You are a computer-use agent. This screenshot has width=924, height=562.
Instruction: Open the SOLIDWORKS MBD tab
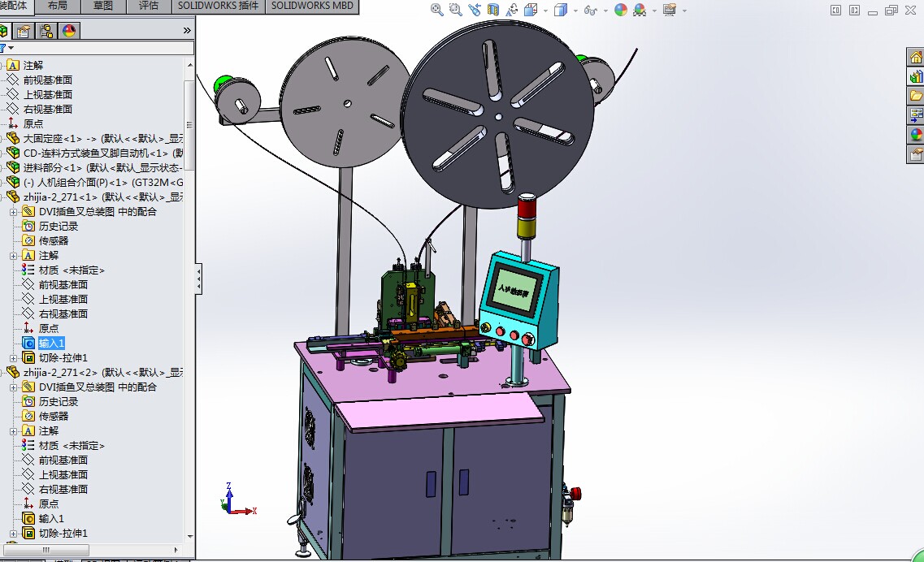(x=312, y=6)
